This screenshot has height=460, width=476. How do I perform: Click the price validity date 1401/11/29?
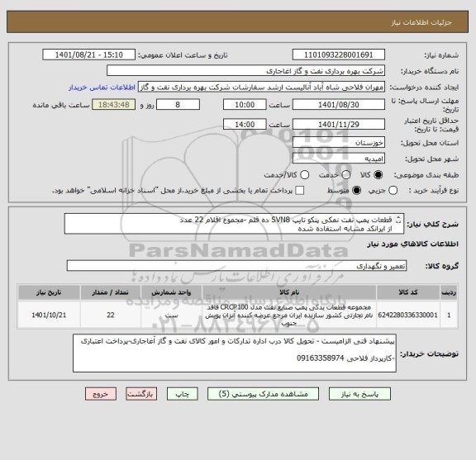coord(339,125)
